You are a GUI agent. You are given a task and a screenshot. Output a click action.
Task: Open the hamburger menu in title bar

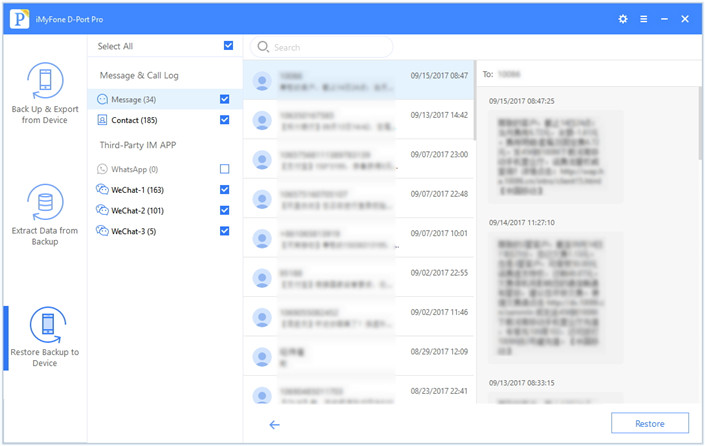coord(644,19)
